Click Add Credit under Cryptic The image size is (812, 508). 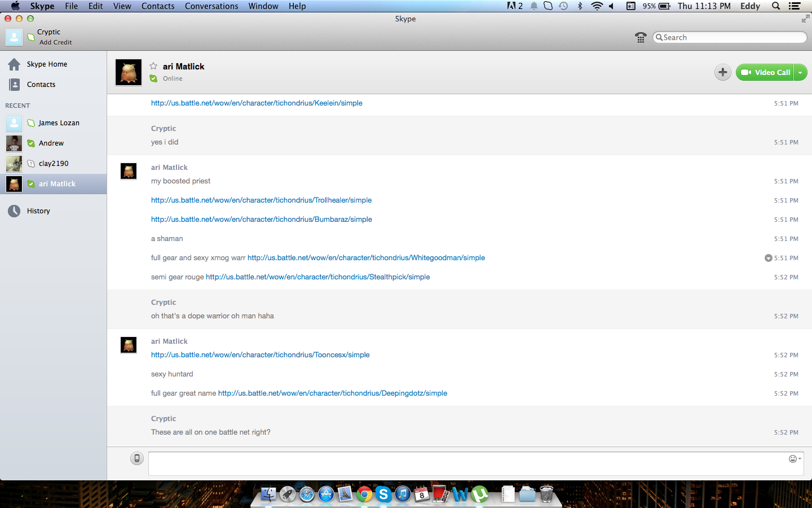[55, 42]
